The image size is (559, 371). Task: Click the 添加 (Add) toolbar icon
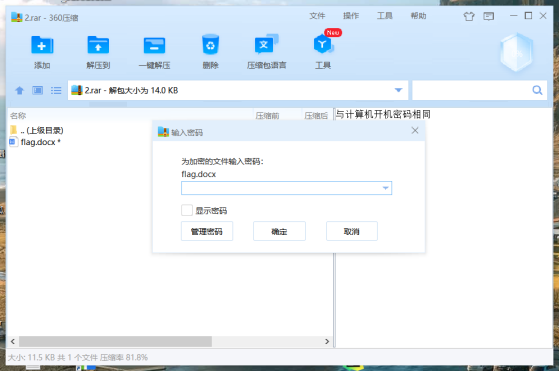(42, 45)
